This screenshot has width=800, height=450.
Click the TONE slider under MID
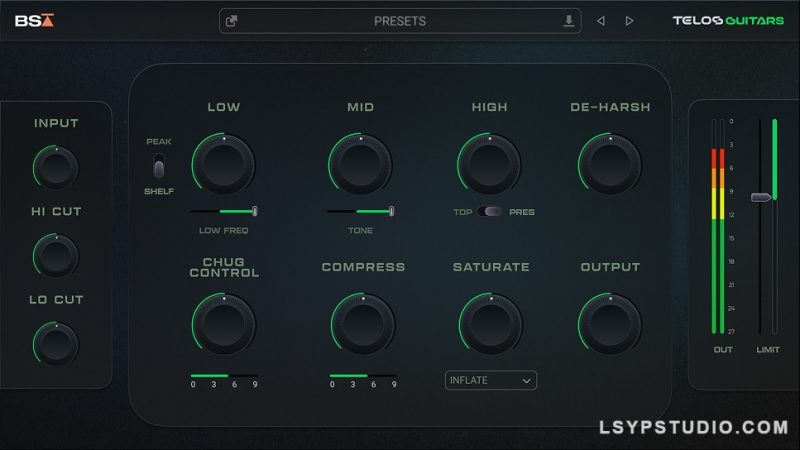360,211
